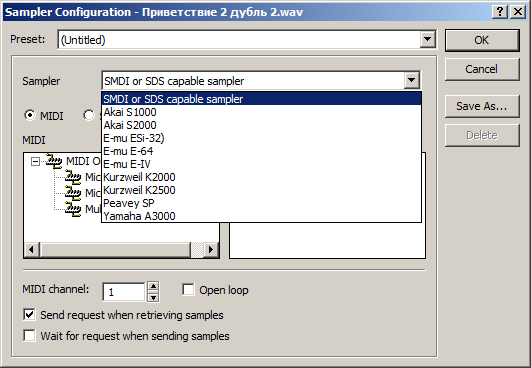
Task: Collapse the MIDI Out tree node
Action: [35, 161]
